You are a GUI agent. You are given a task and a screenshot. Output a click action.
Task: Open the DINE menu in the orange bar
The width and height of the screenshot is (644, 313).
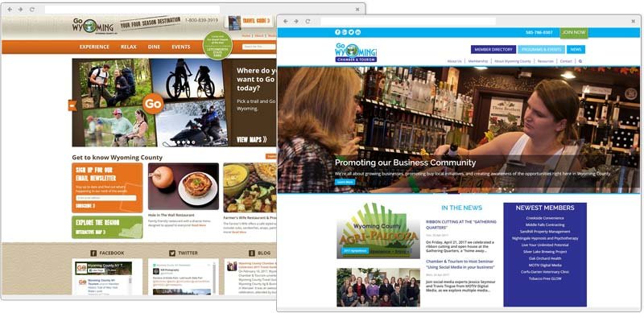[154, 47]
